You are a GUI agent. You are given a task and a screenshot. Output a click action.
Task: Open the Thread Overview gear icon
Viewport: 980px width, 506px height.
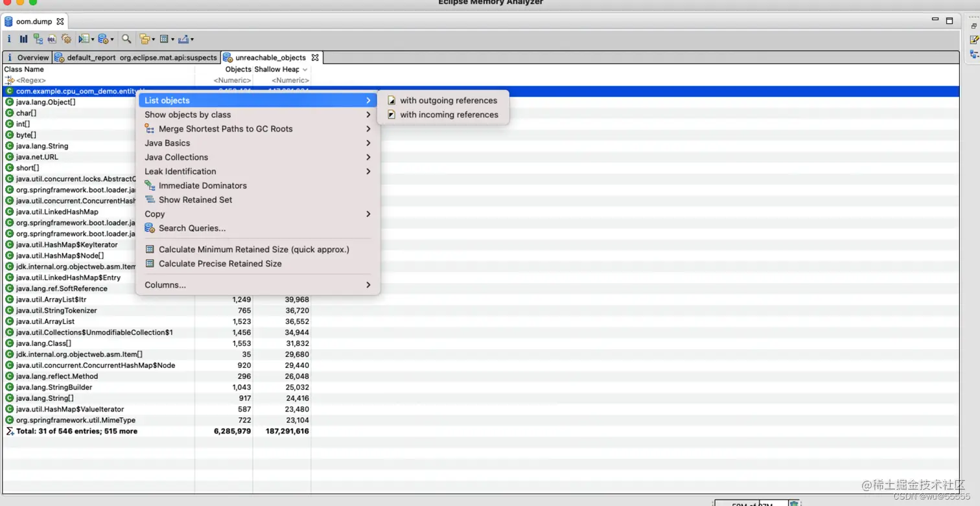pyautogui.click(x=65, y=39)
